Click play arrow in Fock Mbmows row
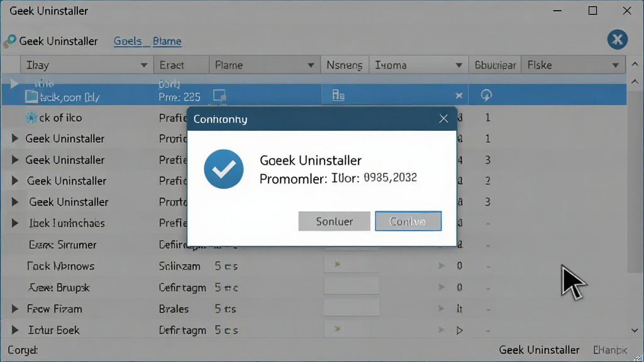Viewport: 644px width, 362px height. (441, 266)
